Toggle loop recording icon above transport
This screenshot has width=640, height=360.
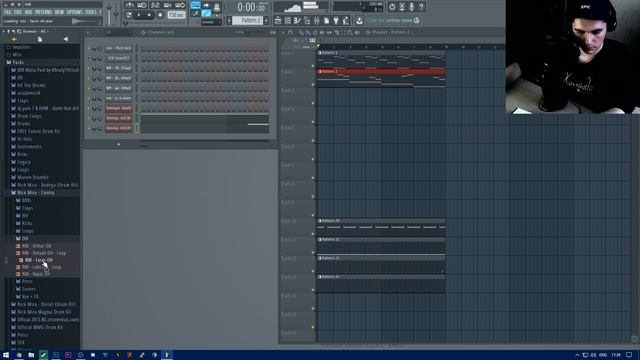pos(180,5)
